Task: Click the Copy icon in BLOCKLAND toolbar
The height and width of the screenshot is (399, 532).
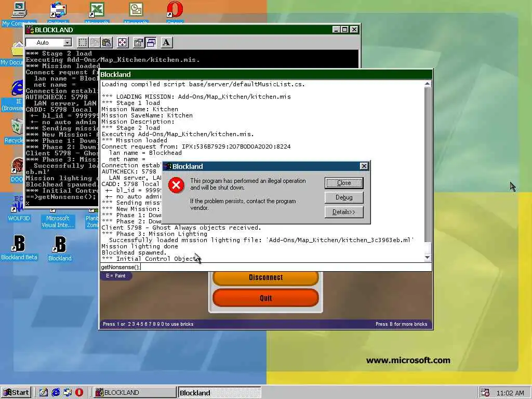Action: click(95, 43)
